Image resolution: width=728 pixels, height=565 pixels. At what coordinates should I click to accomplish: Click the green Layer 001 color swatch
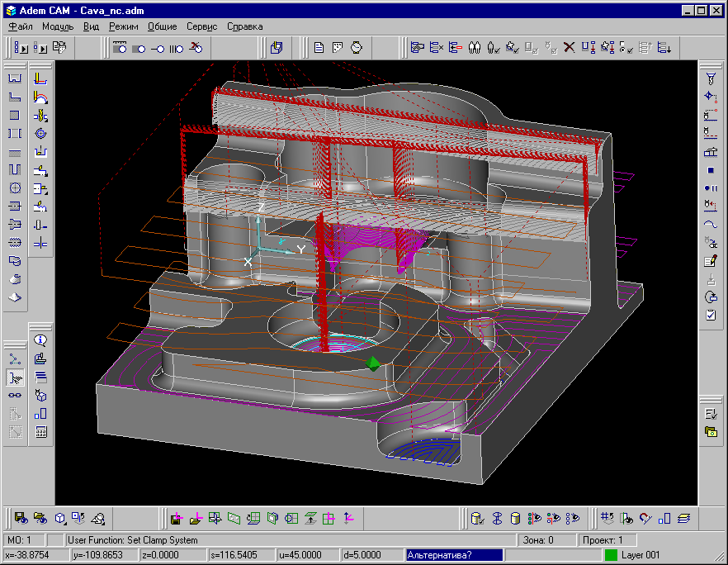pos(611,555)
